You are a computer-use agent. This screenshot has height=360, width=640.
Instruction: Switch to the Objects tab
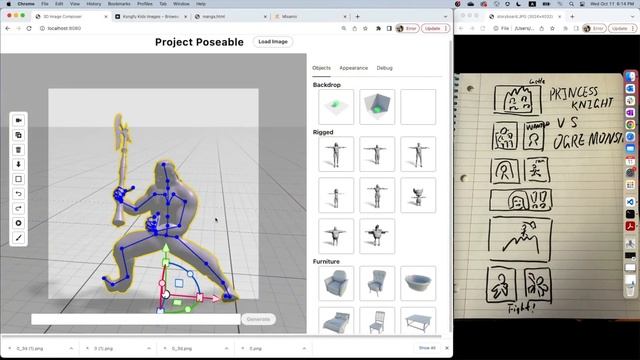(x=322, y=68)
